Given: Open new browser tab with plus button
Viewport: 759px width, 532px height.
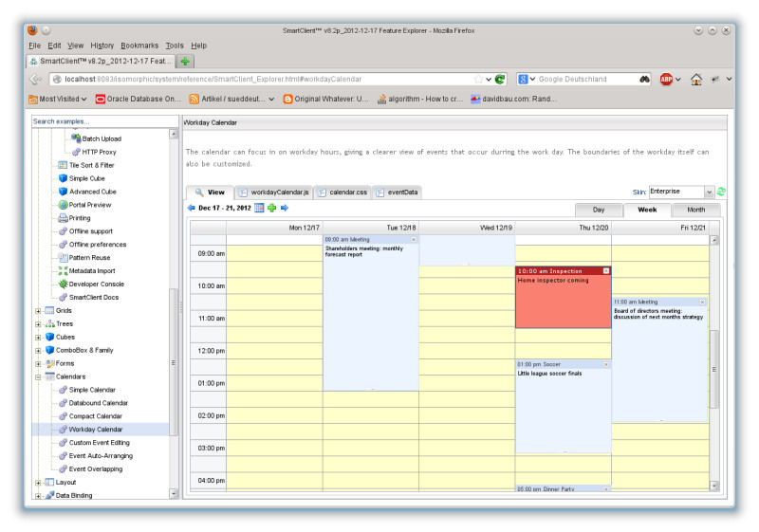Looking at the screenshot, I should 186,61.
